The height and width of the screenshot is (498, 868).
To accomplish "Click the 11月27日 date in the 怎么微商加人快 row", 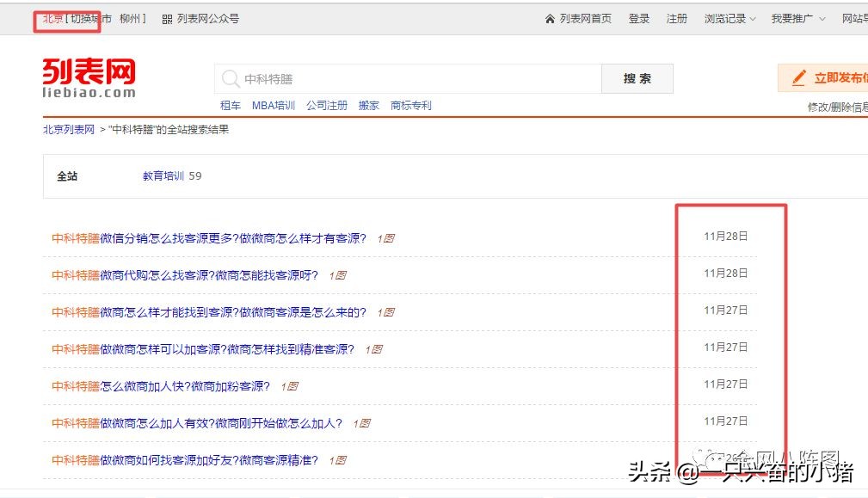I will click(726, 384).
